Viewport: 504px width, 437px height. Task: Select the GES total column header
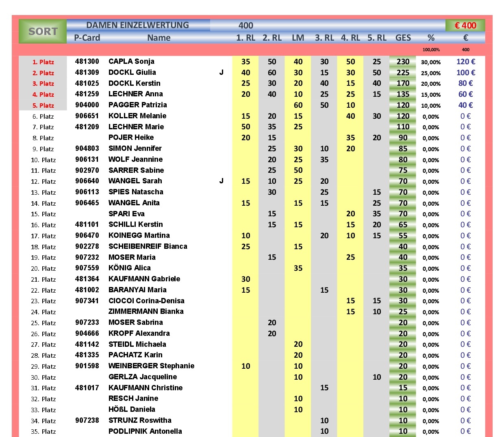coord(403,38)
